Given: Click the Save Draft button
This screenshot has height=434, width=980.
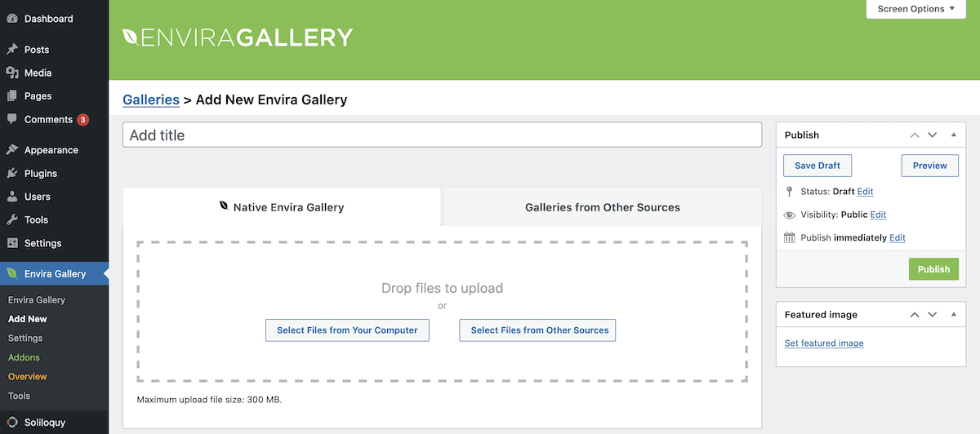Looking at the screenshot, I should (817, 165).
